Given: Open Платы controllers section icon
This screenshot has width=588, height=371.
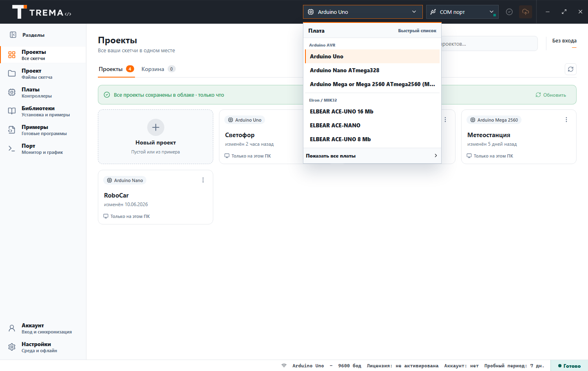Looking at the screenshot, I should click(x=12, y=92).
